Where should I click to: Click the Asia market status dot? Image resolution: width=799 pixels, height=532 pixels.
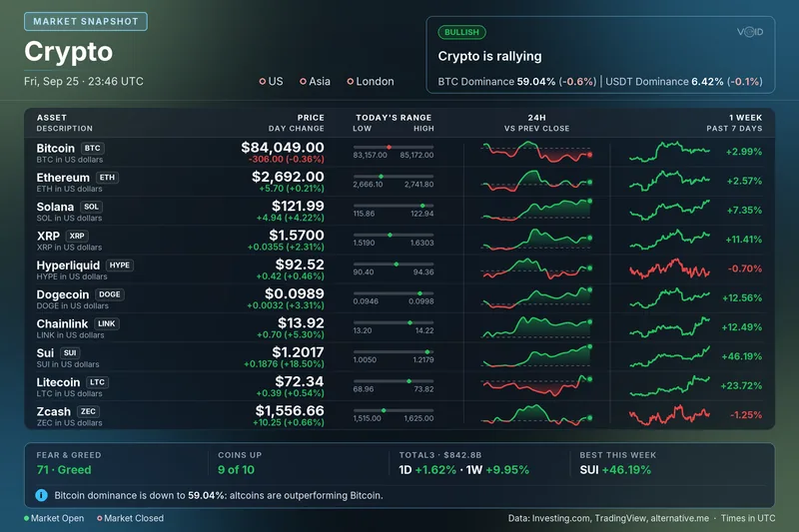(x=304, y=82)
